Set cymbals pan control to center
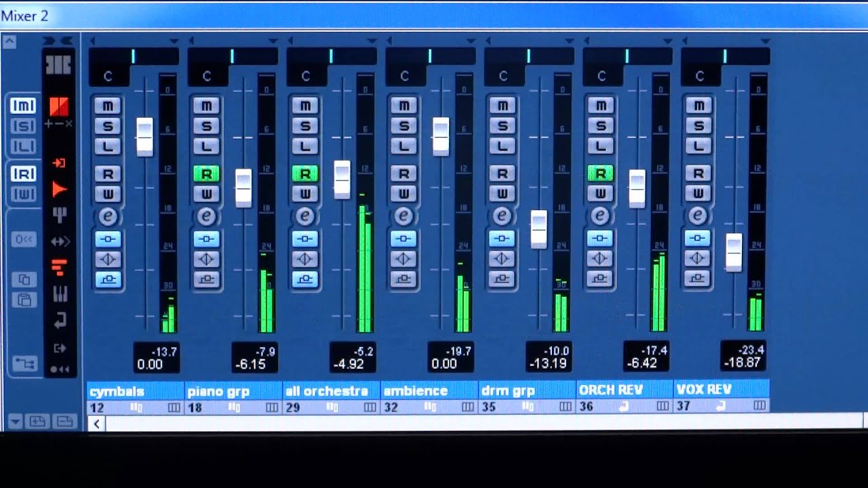Image resolution: width=868 pixels, height=488 pixels. tap(134, 56)
